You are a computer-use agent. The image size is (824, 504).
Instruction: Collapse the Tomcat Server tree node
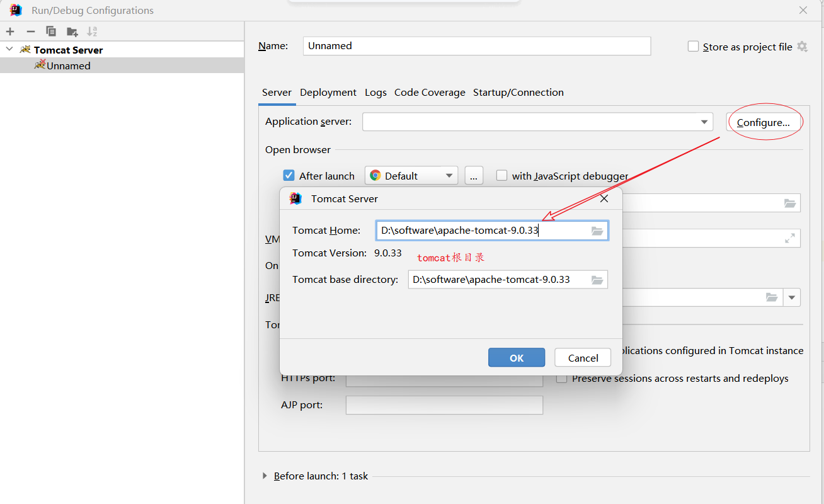(9, 49)
